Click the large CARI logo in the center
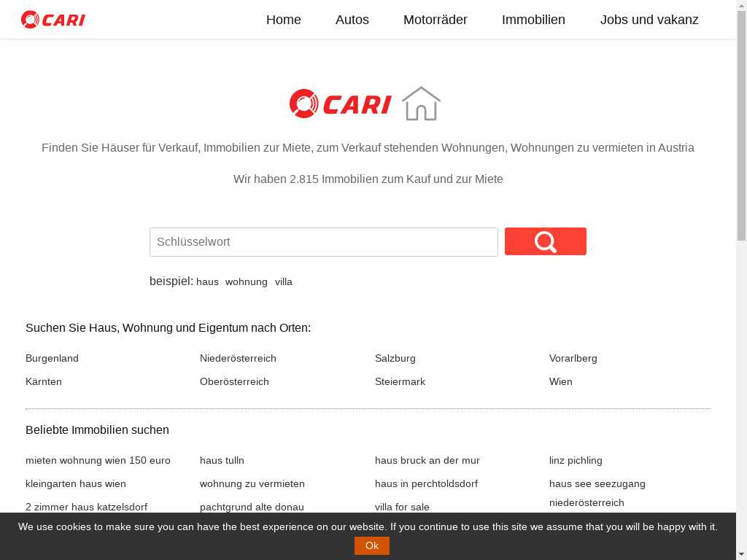 click(340, 104)
